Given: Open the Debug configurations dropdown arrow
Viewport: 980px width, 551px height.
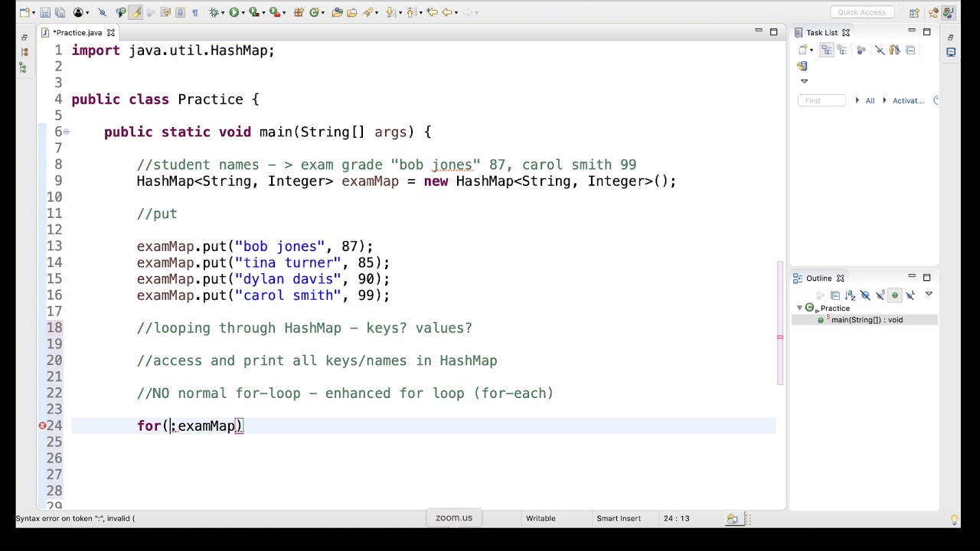Looking at the screenshot, I should [222, 12].
